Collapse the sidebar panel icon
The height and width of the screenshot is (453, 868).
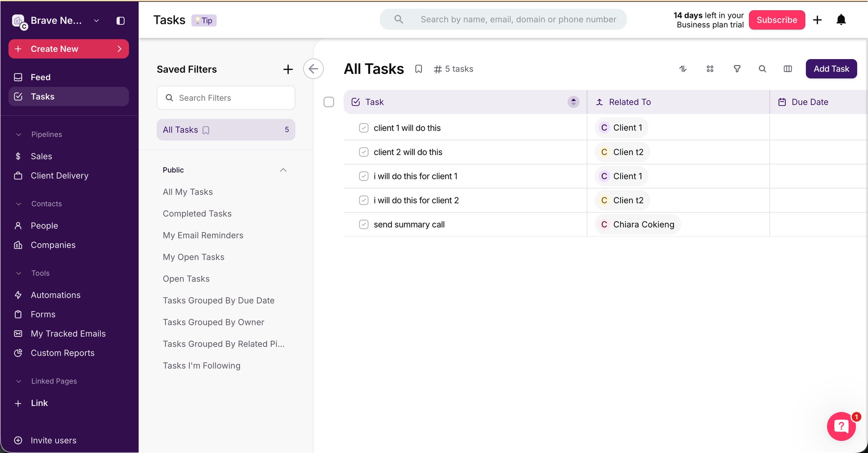pyautogui.click(x=121, y=21)
